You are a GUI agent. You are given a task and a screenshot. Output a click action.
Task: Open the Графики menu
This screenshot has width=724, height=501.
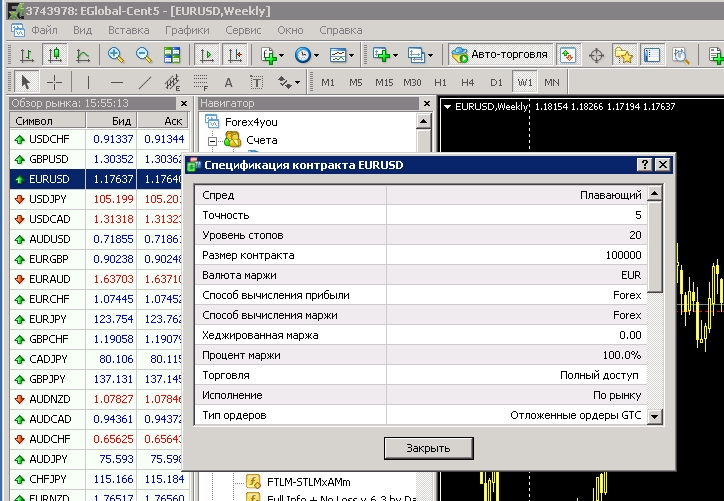pos(187,30)
